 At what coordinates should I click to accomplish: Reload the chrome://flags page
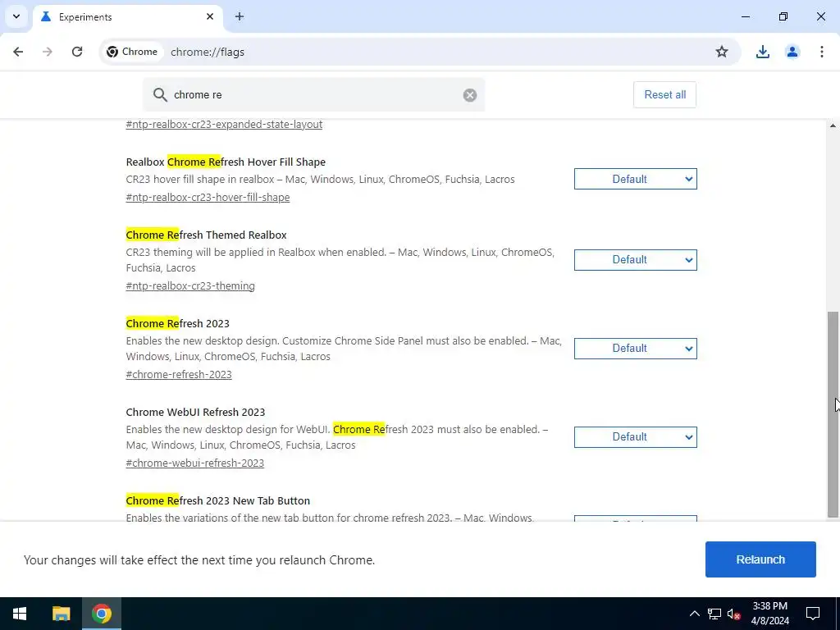(x=77, y=52)
